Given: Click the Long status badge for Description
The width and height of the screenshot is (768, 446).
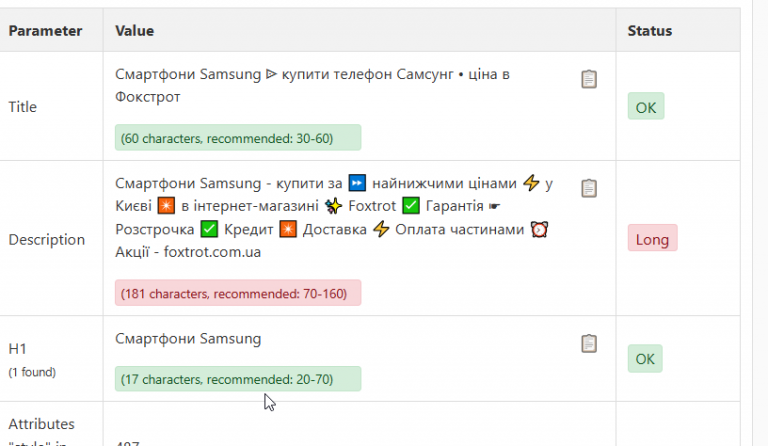Looking at the screenshot, I should click(x=652, y=238).
